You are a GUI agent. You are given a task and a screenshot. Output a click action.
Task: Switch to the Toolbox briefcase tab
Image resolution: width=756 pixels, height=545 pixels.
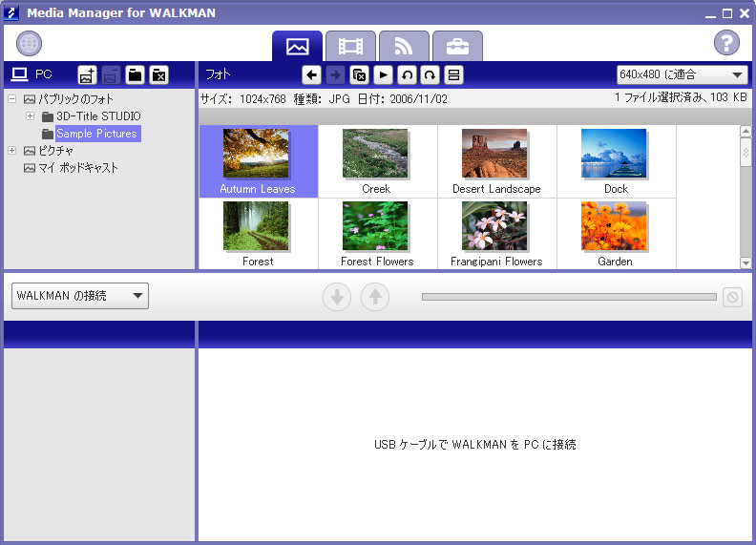tap(457, 47)
